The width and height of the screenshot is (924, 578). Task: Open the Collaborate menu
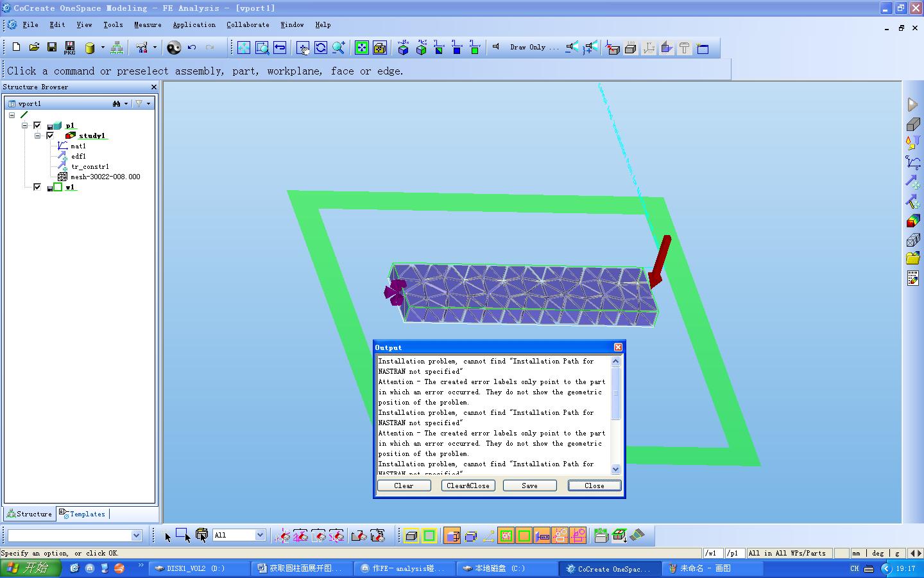(248, 25)
